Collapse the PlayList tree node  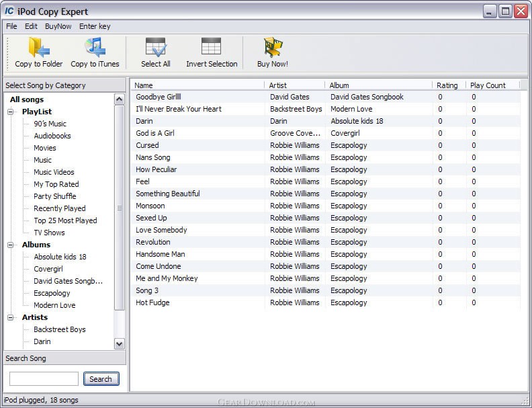tap(11, 112)
